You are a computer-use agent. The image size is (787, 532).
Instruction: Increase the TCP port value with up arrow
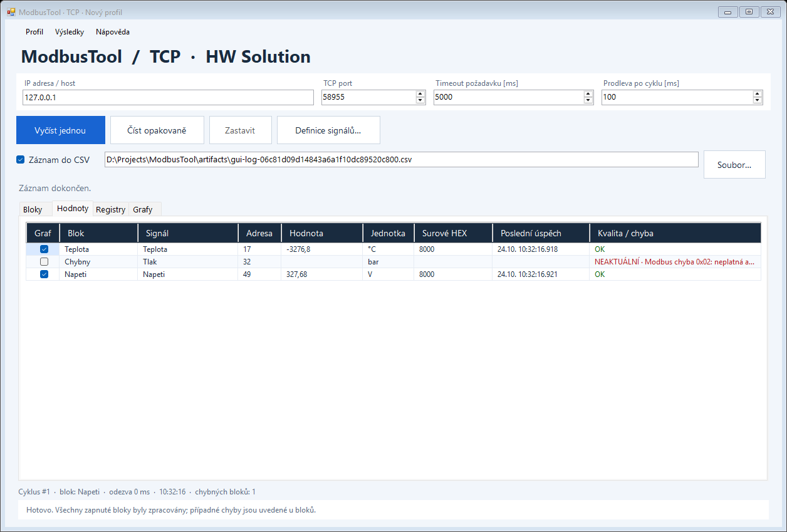[x=420, y=94]
